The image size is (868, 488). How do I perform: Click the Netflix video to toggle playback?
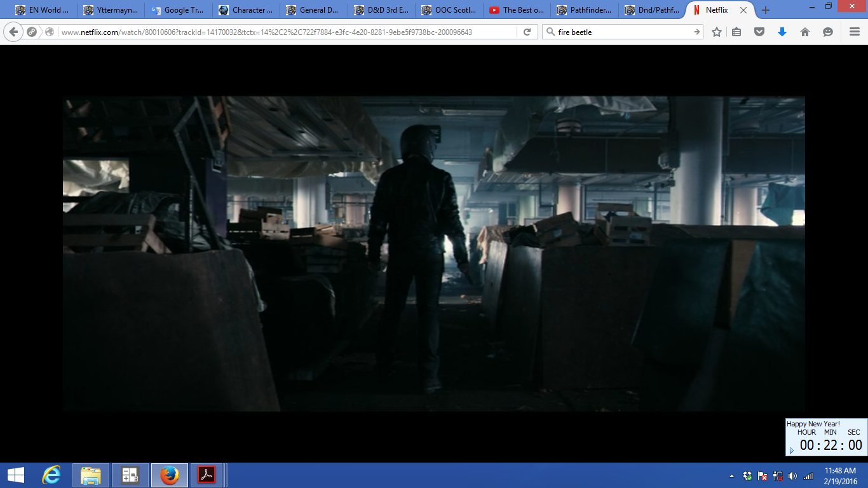433,254
